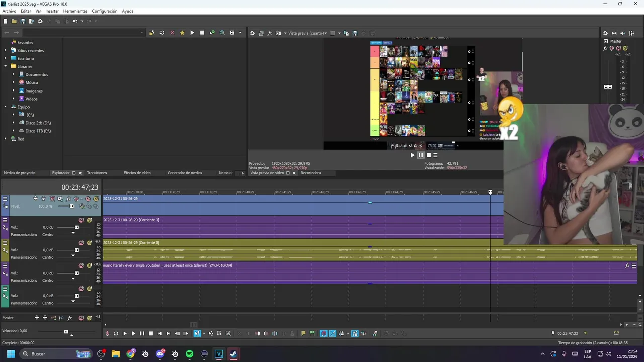Viewport: 644px width, 362px height.
Task: Open the Vista previa (cuarto) quality dropdown
Action: 307,33
